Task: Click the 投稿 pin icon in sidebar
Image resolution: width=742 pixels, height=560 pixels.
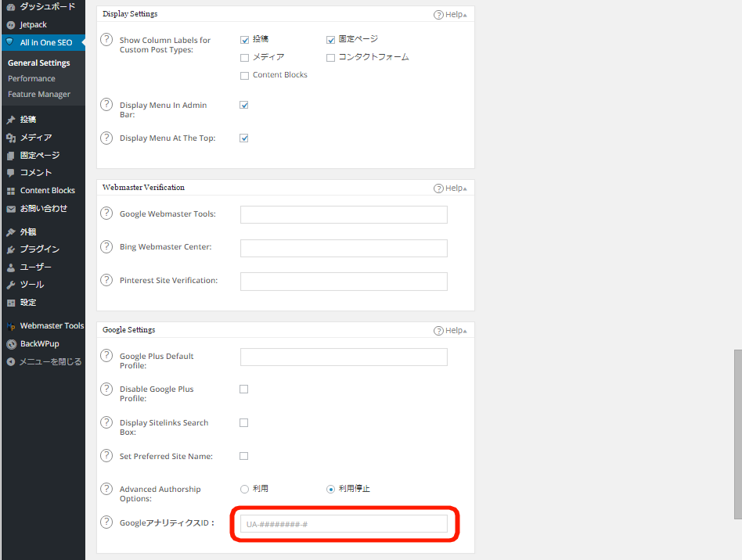Action: tap(11, 120)
